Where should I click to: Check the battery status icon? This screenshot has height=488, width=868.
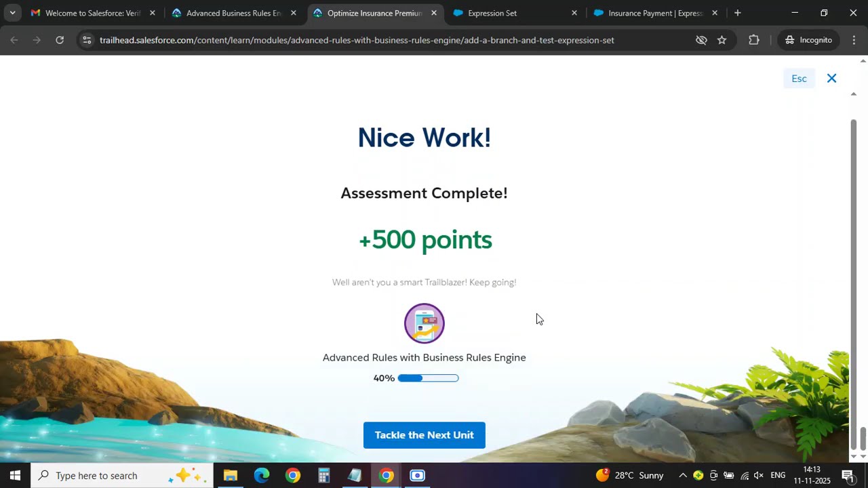pyautogui.click(x=728, y=475)
